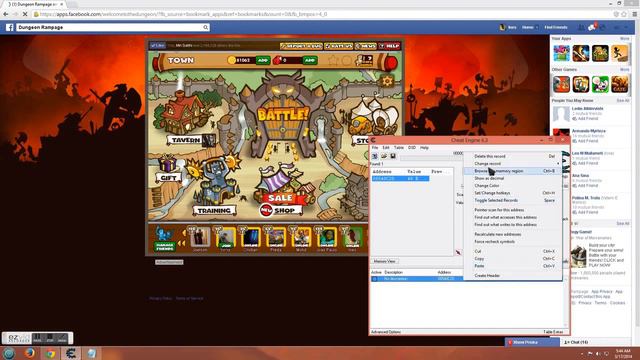This screenshot has width=640, height=360.
Task: Click the Find Friends link
Action: (x=556, y=27)
